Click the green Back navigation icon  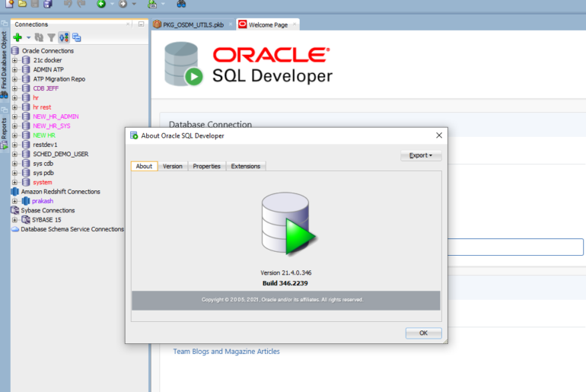coord(101,4)
